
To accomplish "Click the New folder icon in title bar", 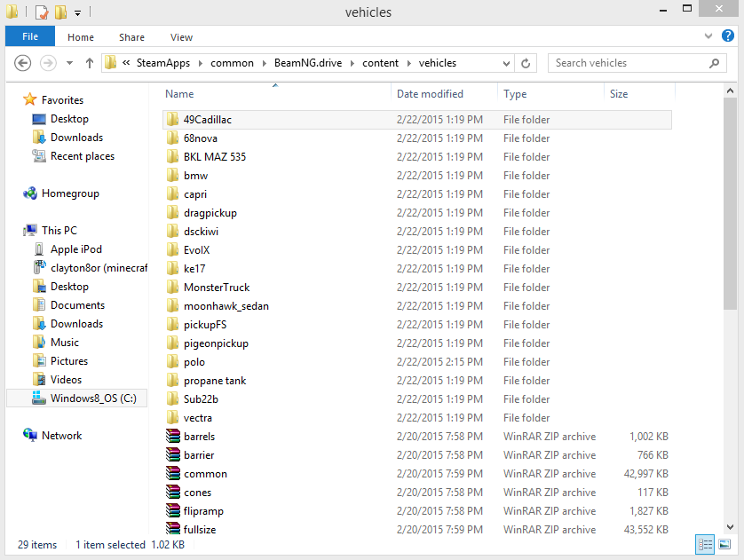I will click(60, 12).
